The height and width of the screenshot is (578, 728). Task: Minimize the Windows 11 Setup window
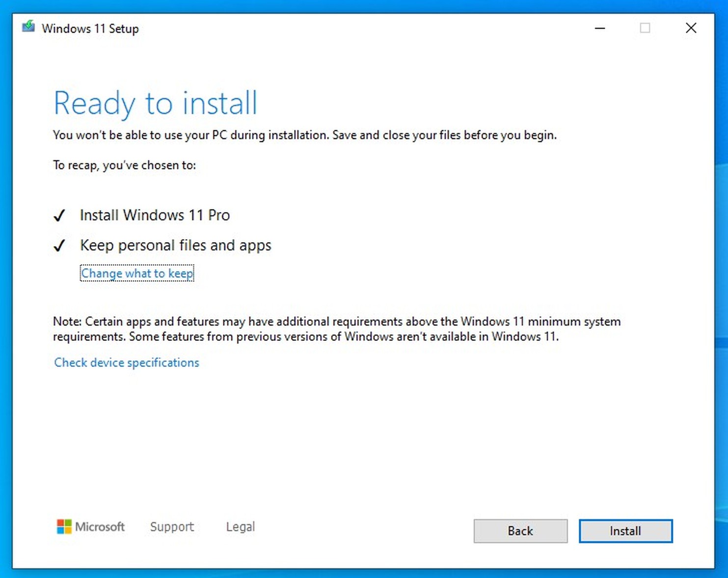pos(600,28)
